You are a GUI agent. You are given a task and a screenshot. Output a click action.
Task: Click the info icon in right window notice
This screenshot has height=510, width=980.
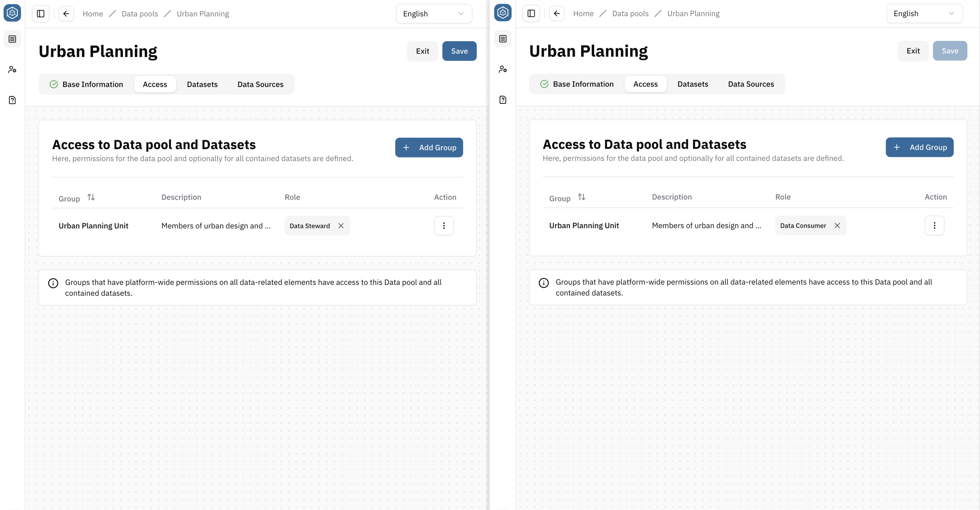[x=544, y=283]
